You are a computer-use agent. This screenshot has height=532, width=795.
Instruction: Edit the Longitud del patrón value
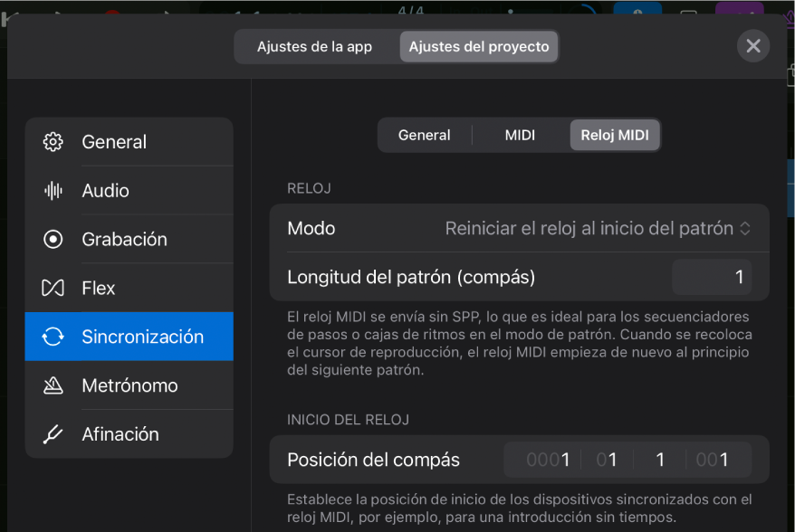click(x=712, y=277)
